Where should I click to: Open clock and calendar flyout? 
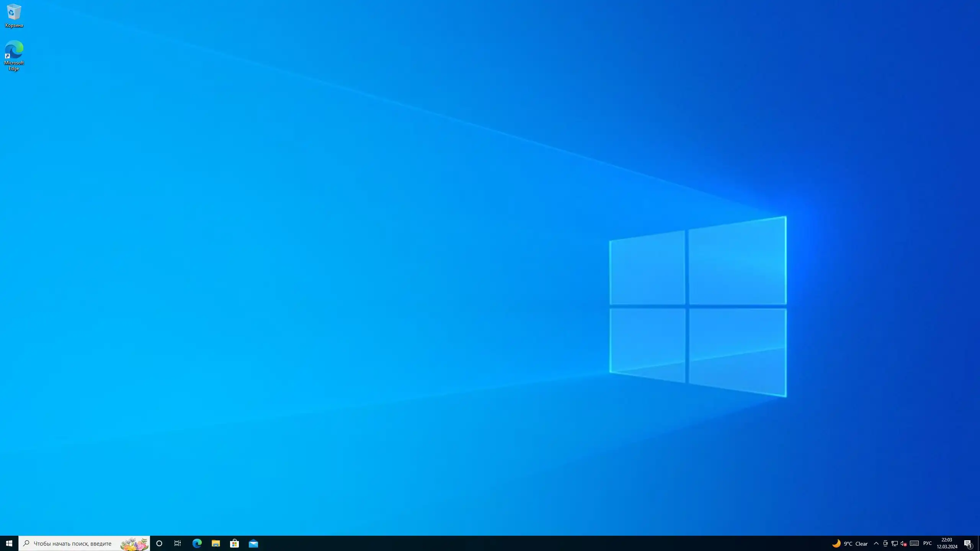tap(947, 543)
